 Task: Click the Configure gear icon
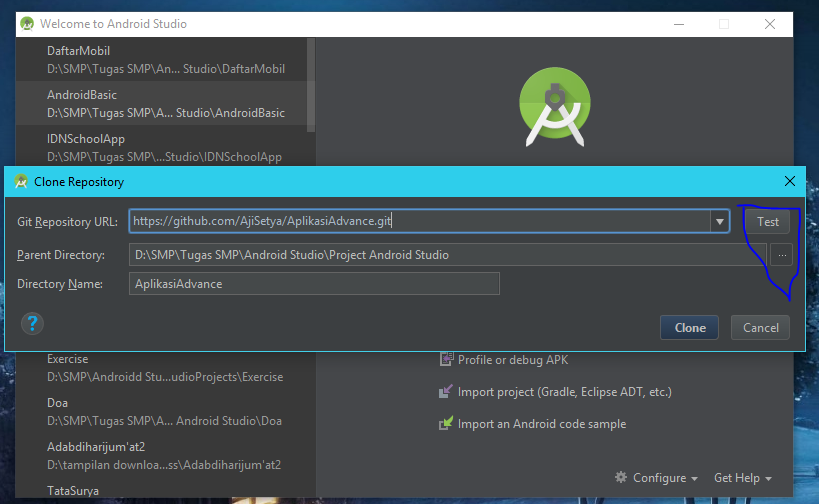coord(621,477)
